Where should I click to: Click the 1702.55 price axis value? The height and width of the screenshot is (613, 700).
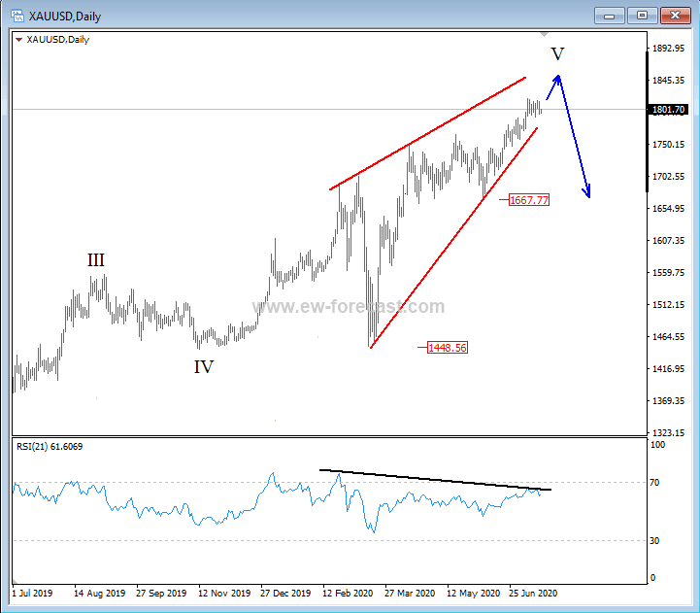(x=668, y=177)
